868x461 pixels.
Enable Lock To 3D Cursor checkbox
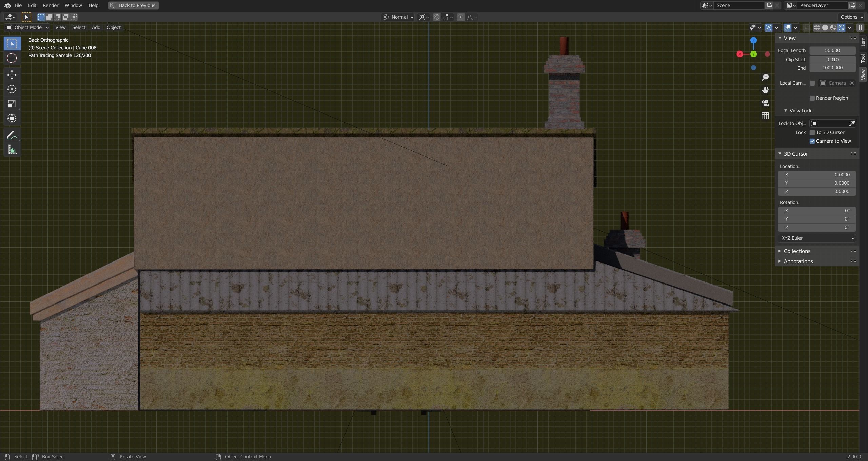(x=812, y=132)
